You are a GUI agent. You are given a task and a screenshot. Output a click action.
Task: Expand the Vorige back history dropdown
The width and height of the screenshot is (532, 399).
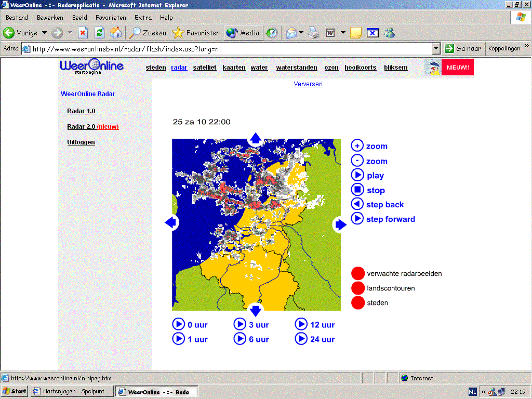pos(45,33)
